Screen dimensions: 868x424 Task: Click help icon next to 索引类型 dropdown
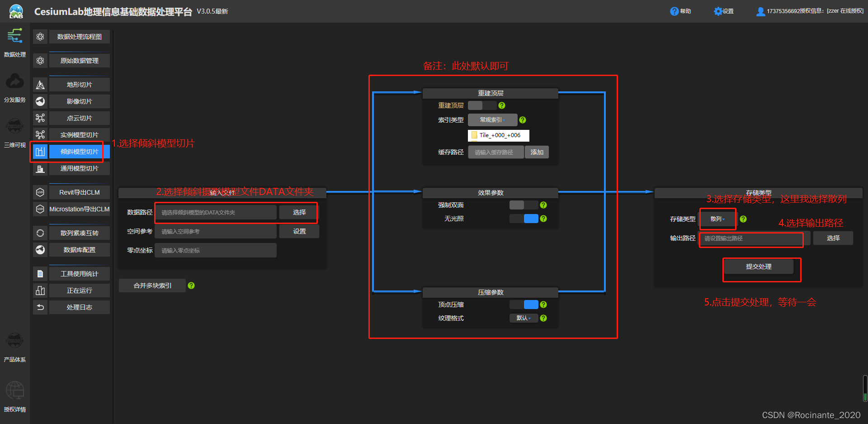point(523,120)
